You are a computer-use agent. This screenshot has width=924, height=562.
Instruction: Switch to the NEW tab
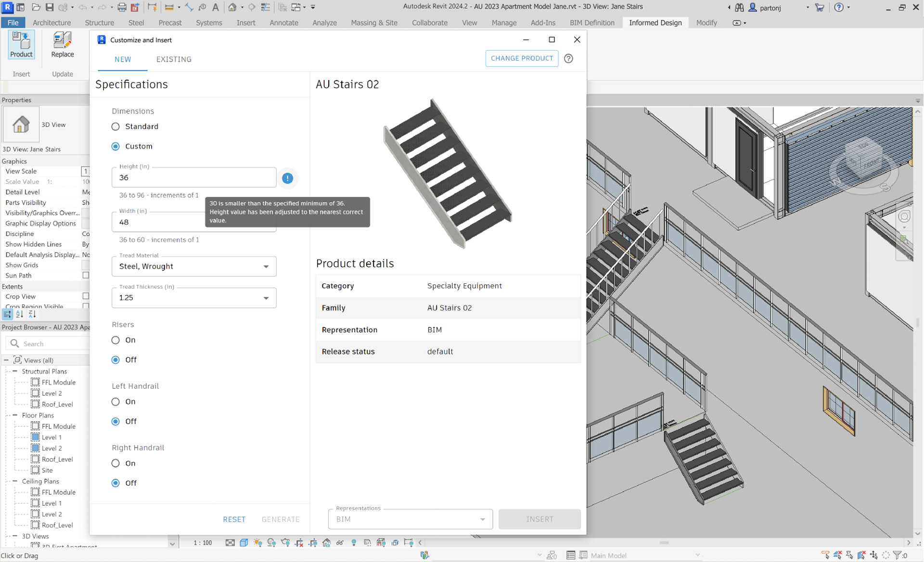(123, 59)
